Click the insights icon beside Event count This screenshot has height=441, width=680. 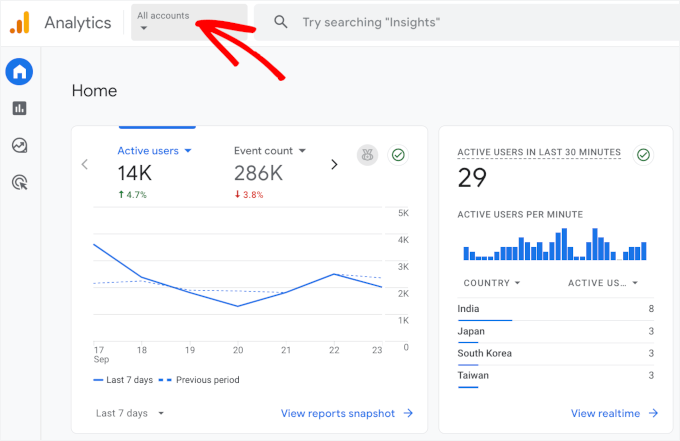pyautogui.click(x=368, y=155)
